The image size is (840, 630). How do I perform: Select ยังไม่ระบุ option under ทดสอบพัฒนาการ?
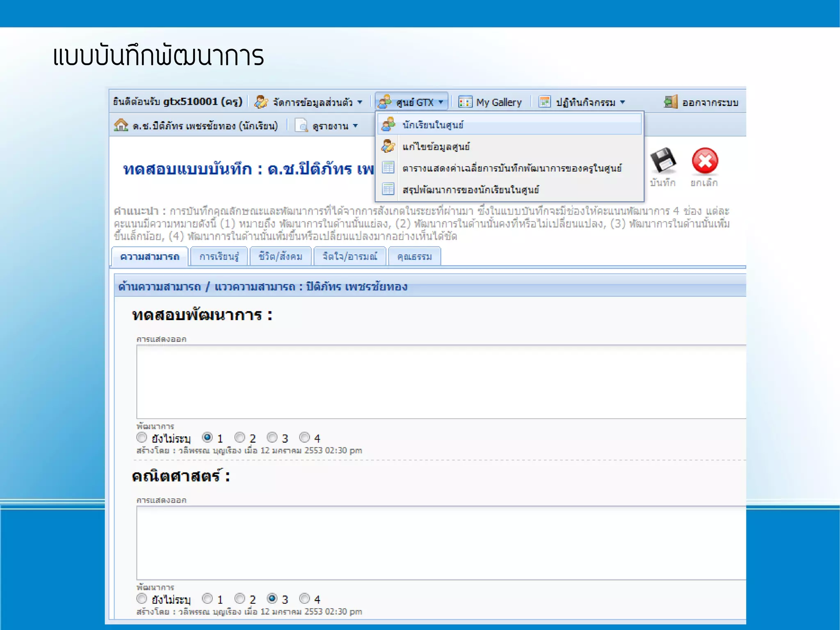coord(142,438)
